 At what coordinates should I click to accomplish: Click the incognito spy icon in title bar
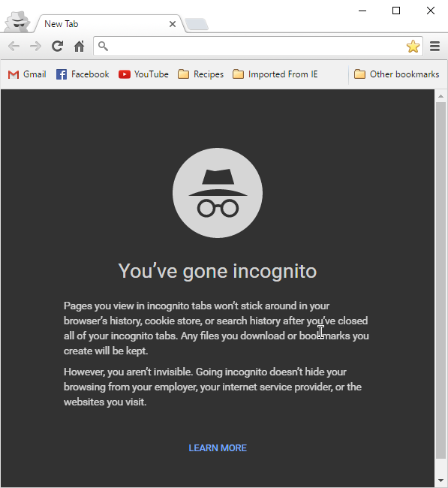click(x=17, y=21)
